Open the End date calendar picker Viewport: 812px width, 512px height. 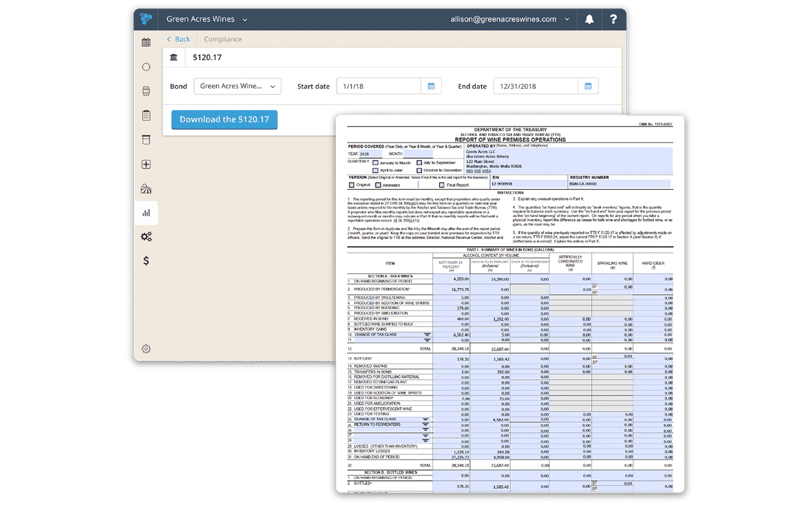point(589,86)
